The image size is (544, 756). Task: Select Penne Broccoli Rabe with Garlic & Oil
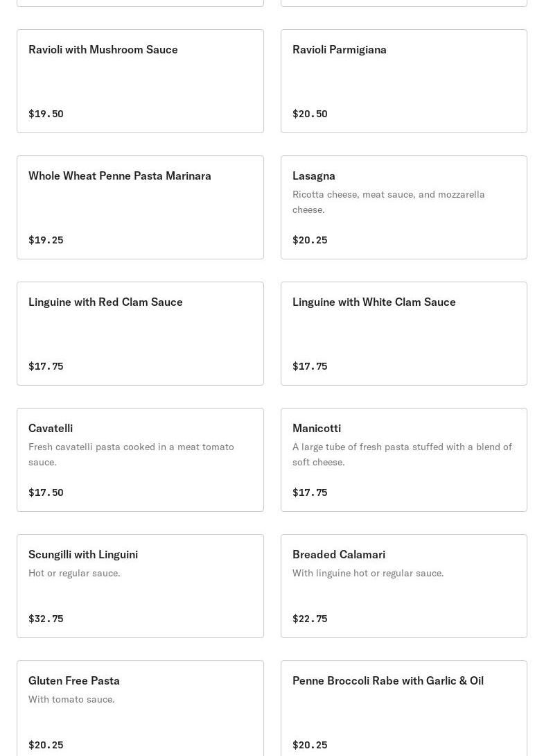403,707
